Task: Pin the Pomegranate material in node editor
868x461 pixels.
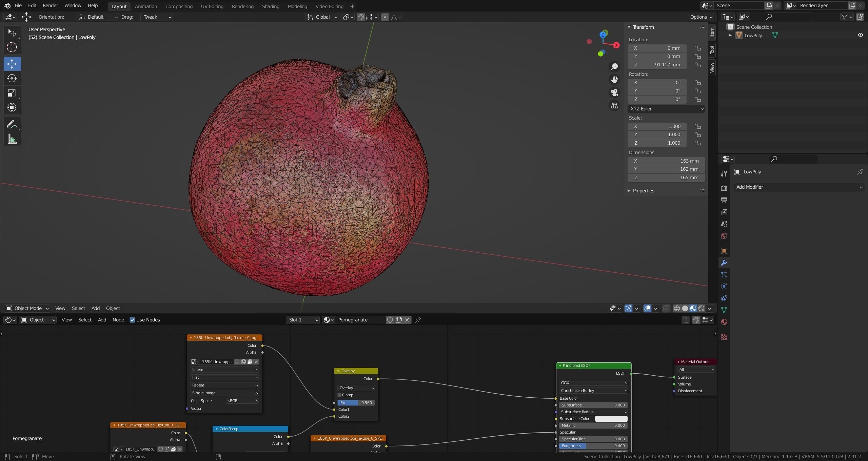Action: tap(418, 320)
